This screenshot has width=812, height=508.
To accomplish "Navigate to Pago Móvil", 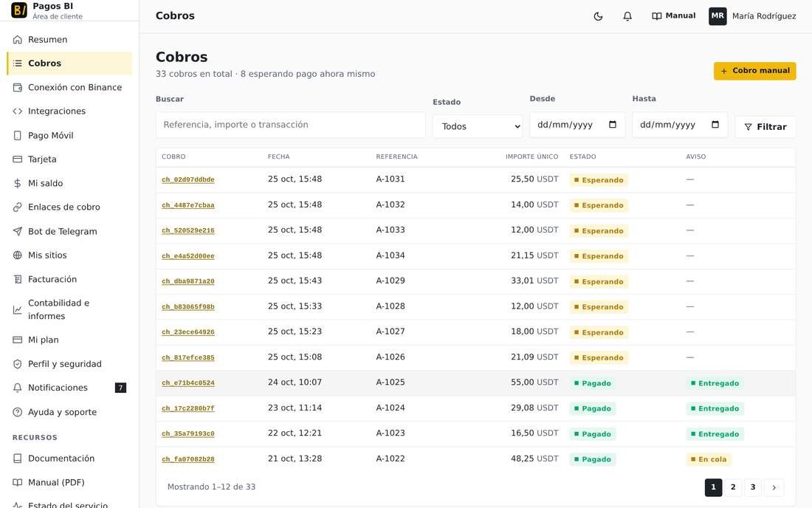I will coord(69,135).
